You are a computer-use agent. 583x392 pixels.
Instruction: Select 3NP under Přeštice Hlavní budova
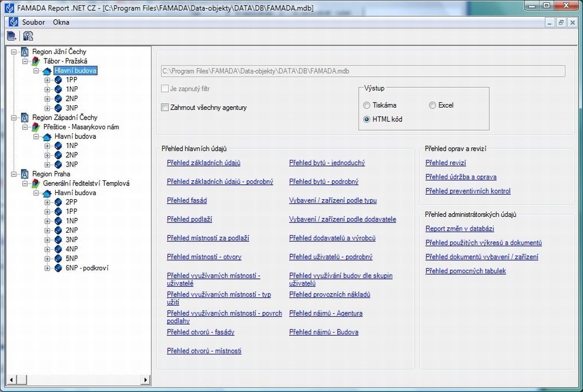coord(72,164)
